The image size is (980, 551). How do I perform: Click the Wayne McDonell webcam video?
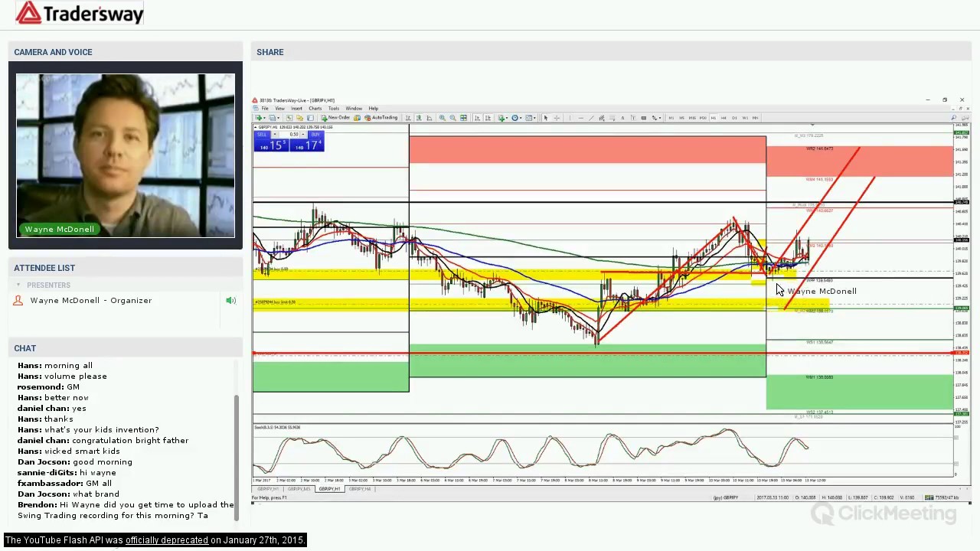pos(126,155)
